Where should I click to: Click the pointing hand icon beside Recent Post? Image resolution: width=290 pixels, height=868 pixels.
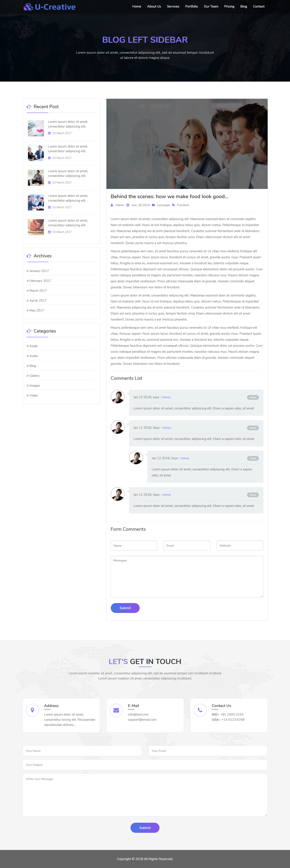(29, 107)
